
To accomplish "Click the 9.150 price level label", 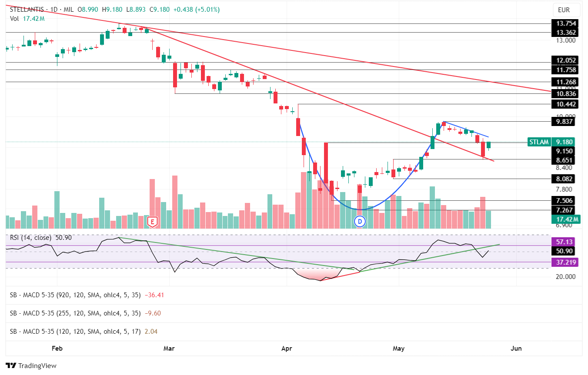I will [x=563, y=151].
